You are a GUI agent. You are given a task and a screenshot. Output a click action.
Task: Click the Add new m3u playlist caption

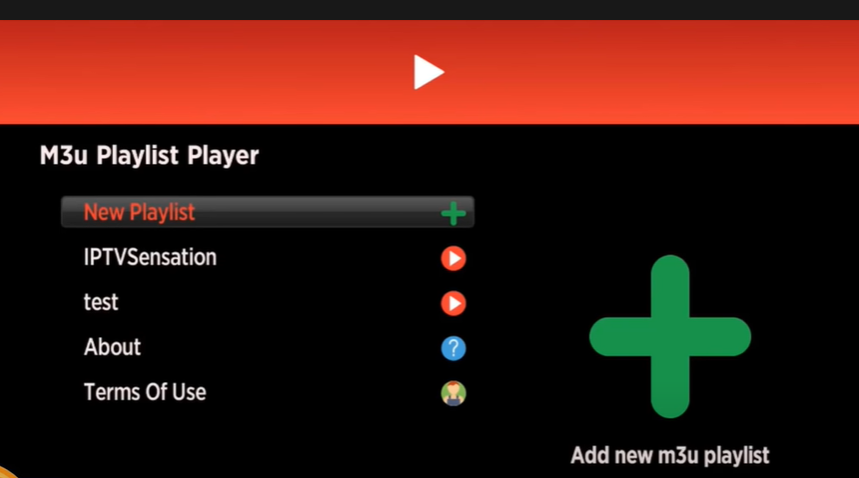click(x=670, y=456)
